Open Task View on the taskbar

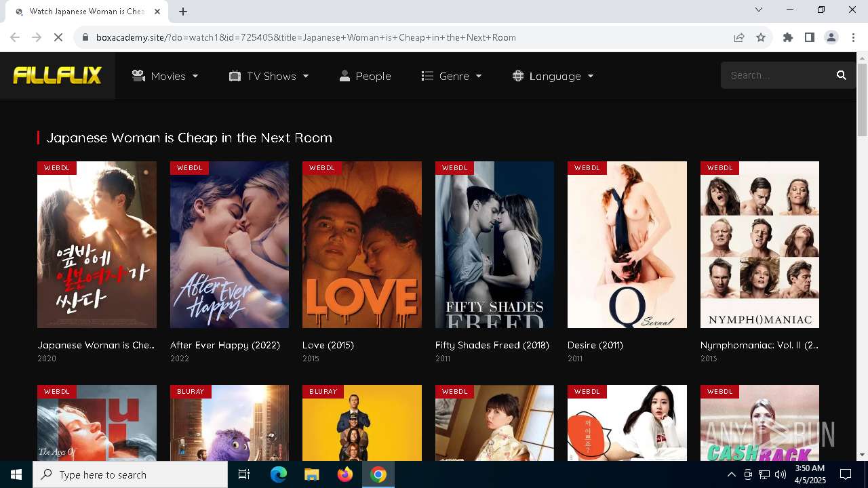point(244,474)
